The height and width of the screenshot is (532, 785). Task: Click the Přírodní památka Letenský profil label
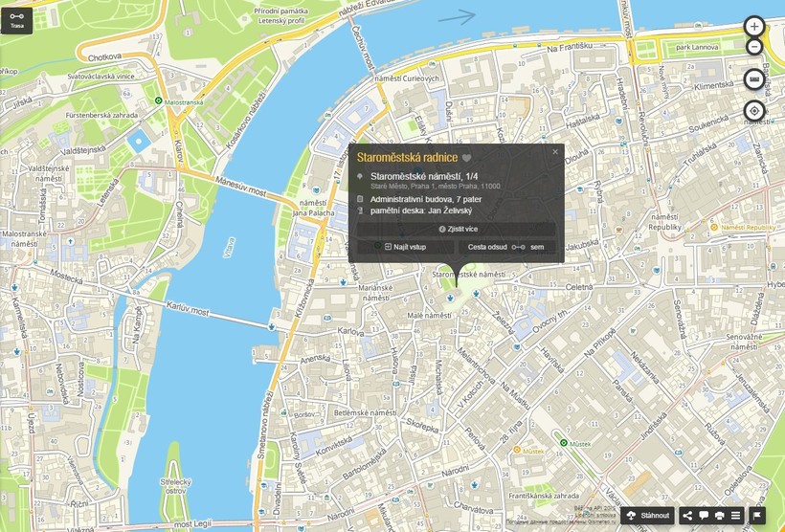coord(279,15)
